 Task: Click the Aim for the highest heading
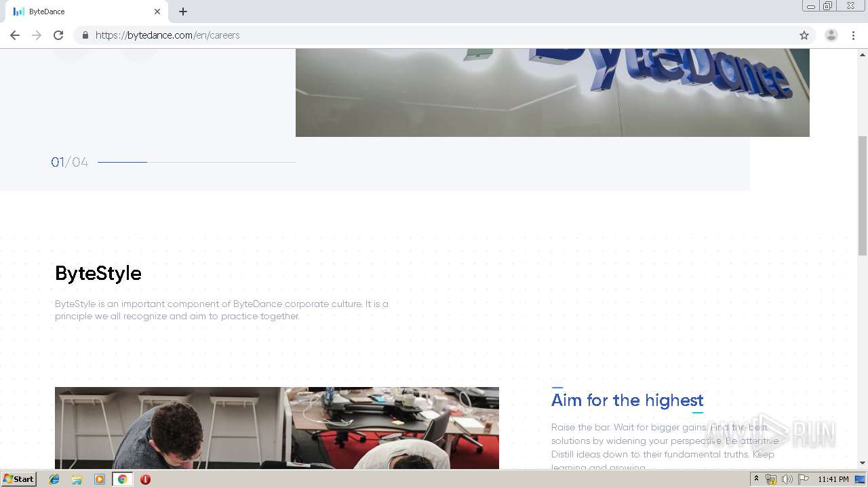coord(627,400)
